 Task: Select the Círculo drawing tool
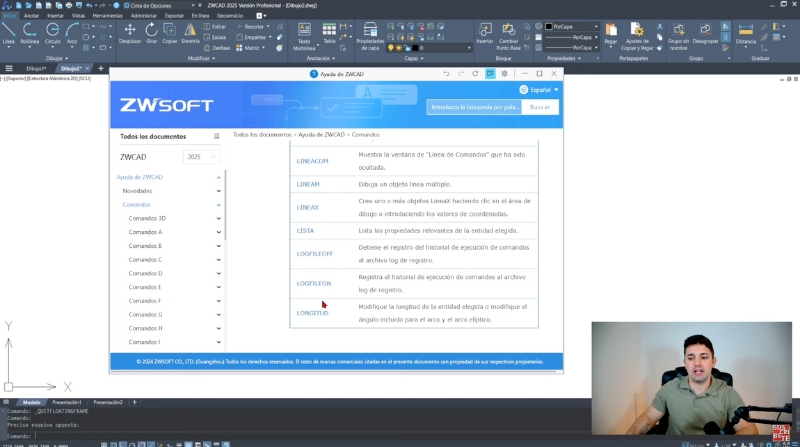point(52,32)
